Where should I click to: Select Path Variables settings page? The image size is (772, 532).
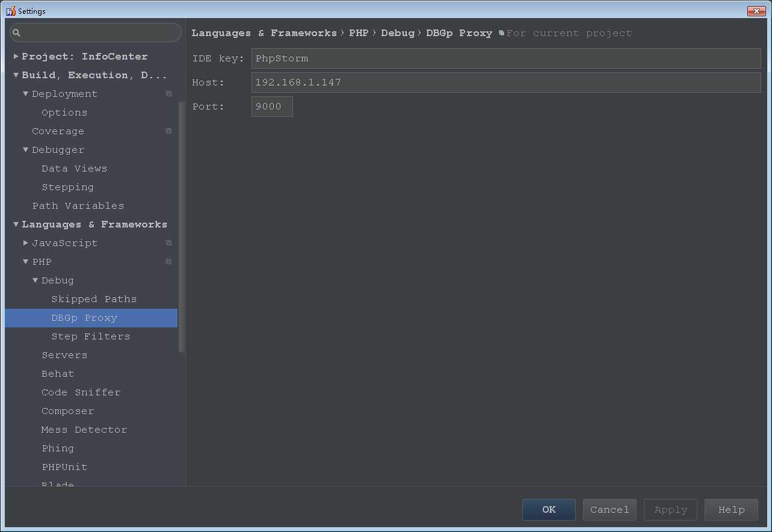(x=78, y=206)
